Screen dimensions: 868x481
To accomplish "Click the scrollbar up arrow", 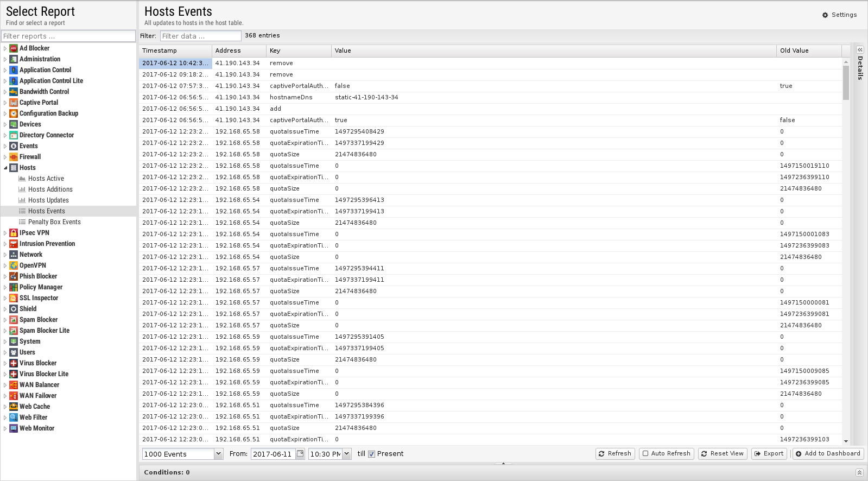I will pos(846,61).
